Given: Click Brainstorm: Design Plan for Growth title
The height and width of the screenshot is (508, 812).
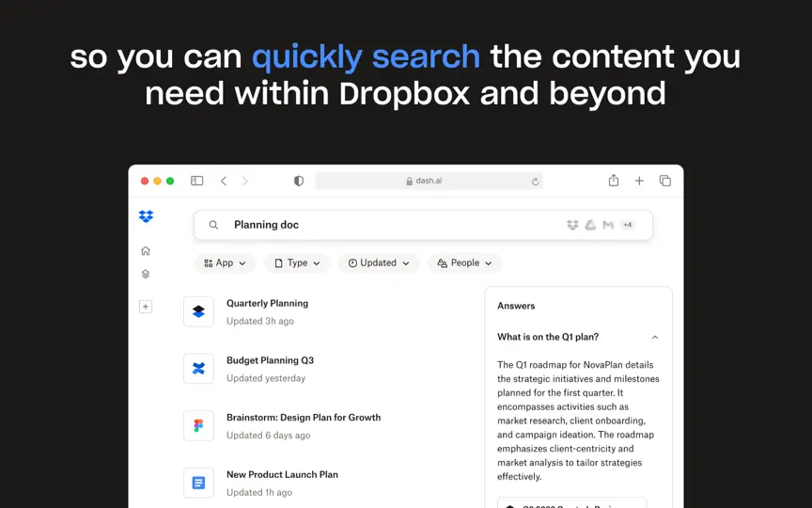Looking at the screenshot, I should [x=304, y=418].
